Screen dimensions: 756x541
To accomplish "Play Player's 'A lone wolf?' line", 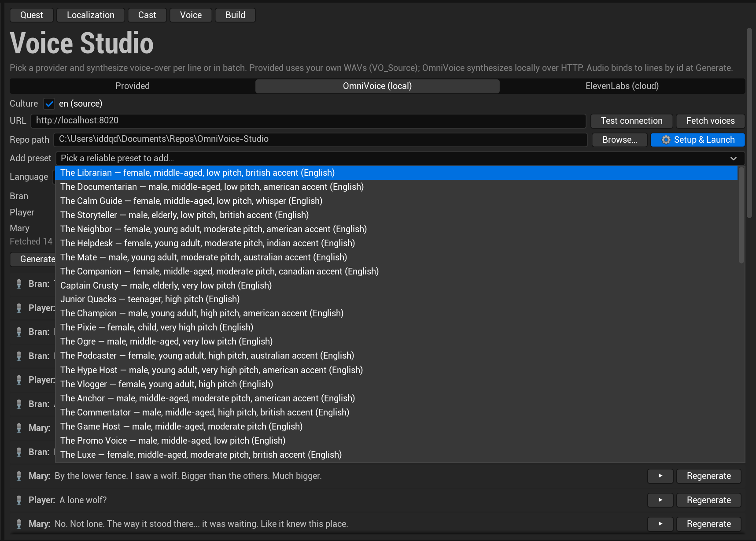I will point(660,500).
